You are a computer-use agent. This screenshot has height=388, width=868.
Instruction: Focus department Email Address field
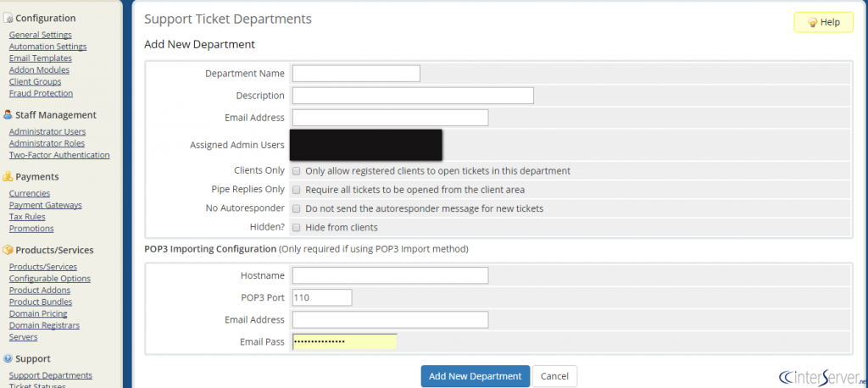(x=390, y=118)
